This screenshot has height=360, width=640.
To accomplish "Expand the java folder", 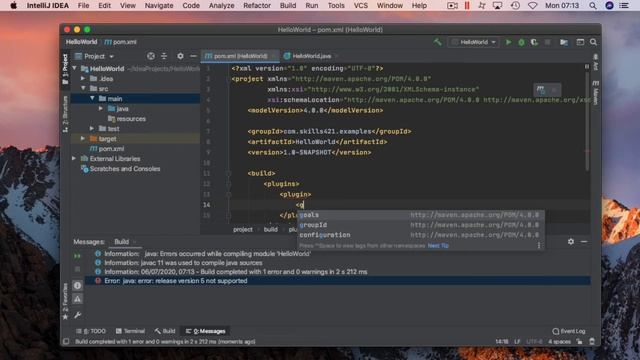I will click(x=101, y=109).
